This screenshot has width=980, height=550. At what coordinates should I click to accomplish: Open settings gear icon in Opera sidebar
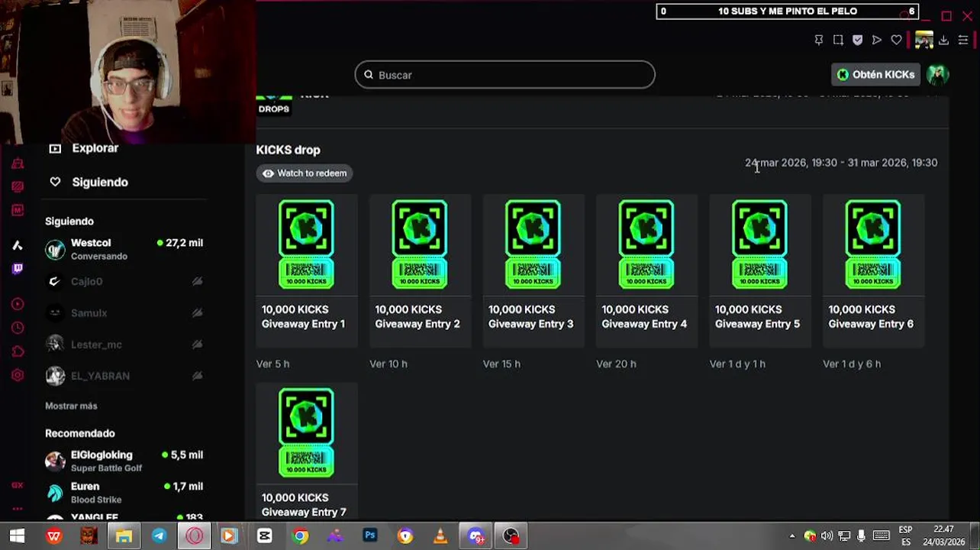[x=17, y=375]
